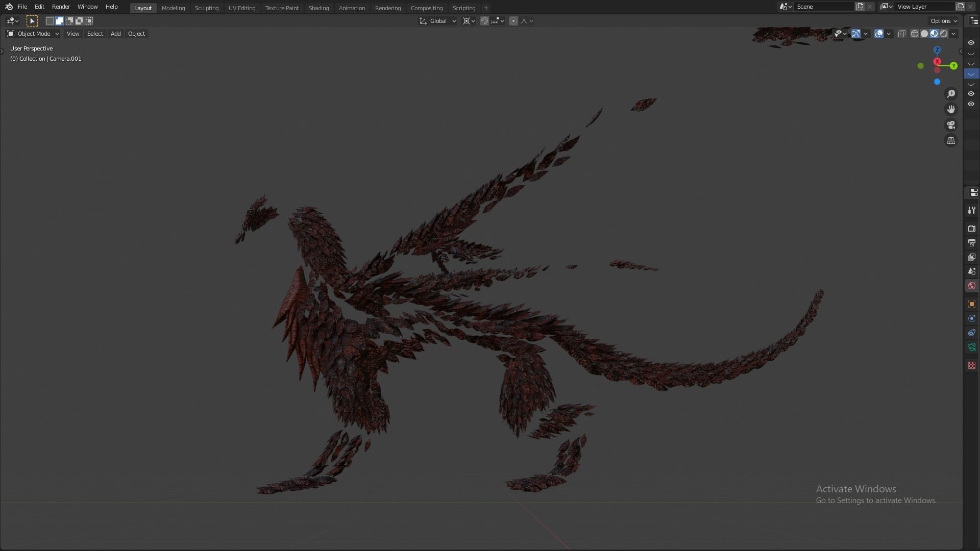This screenshot has height=551, width=980.
Task: Switch to Wireframe viewport shading
Action: (915, 34)
